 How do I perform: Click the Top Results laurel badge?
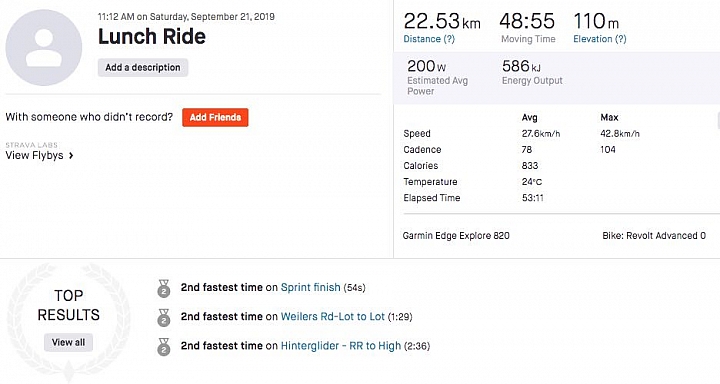[68, 322]
